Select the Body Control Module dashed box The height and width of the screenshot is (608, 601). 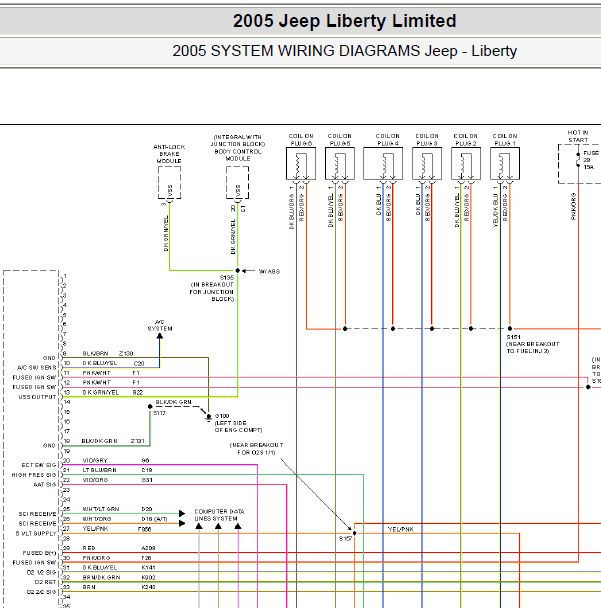pyautogui.click(x=237, y=183)
